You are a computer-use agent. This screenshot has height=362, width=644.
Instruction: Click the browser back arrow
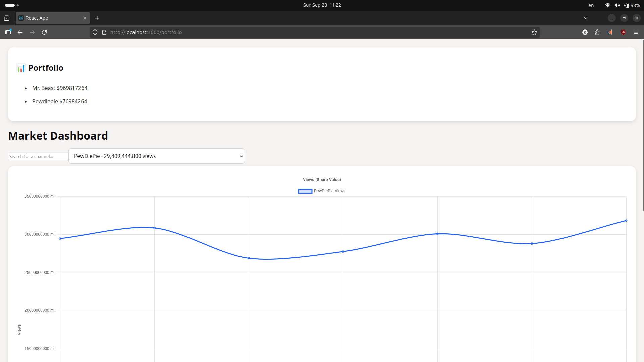pos(20,32)
